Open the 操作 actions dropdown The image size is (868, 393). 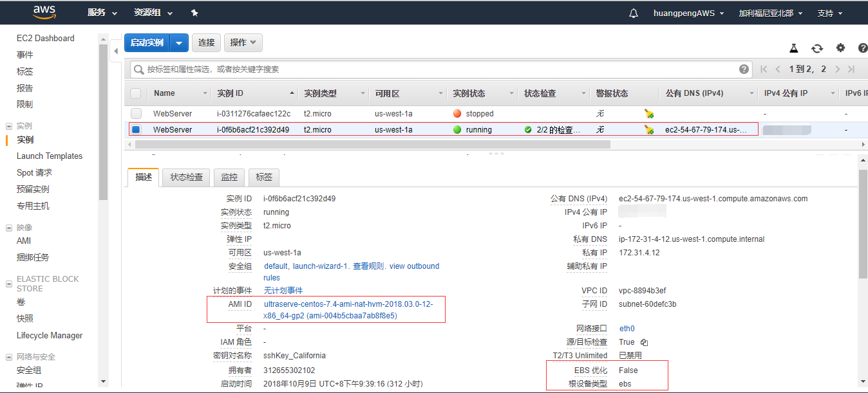pyautogui.click(x=243, y=42)
